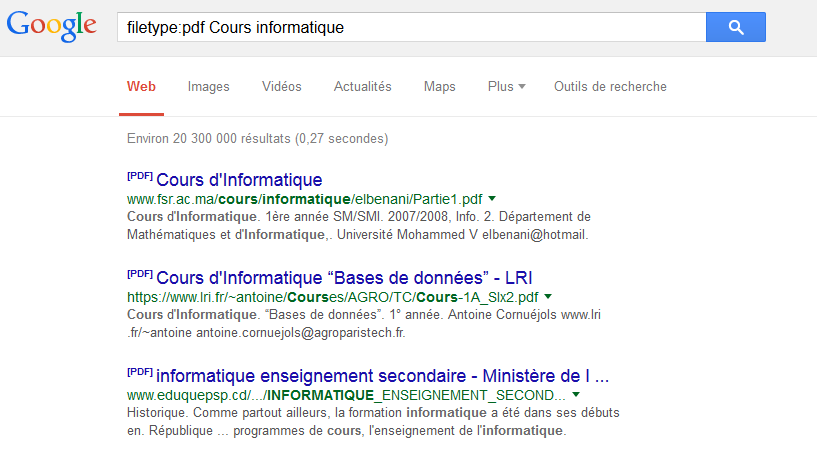This screenshot has height=453, width=817.
Task: Click the [PDF] tag of first result
Action: click(140, 176)
